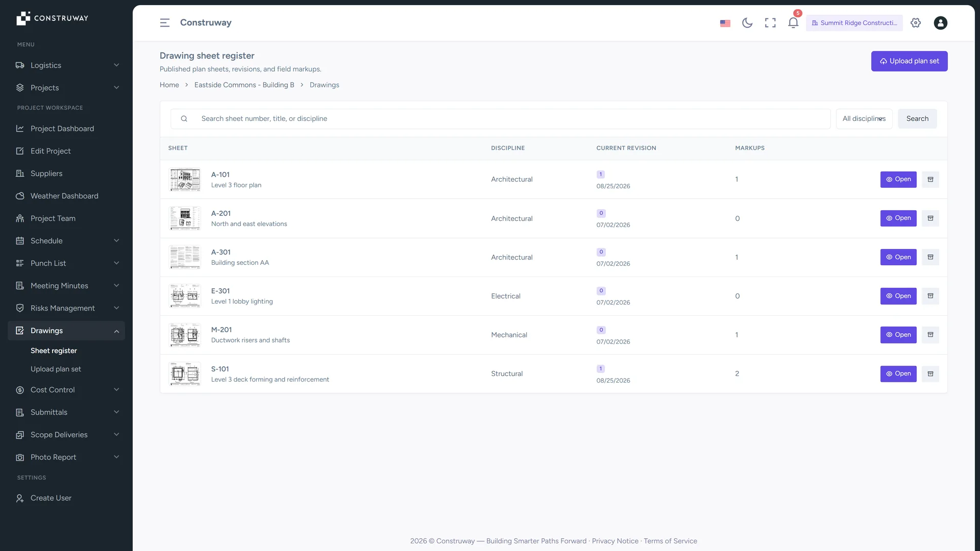Click the search magnifier icon in the field
The width and height of the screenshot is (980, 551).
[x=184, y=119]
